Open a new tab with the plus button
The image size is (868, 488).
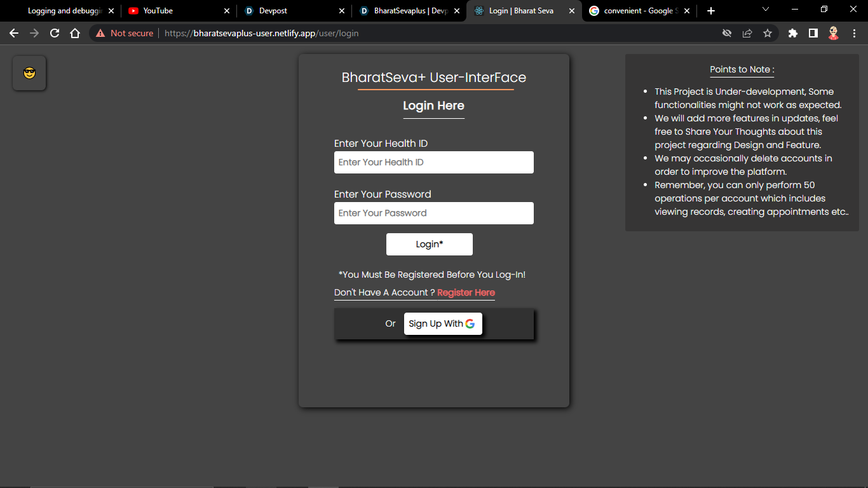711,11
